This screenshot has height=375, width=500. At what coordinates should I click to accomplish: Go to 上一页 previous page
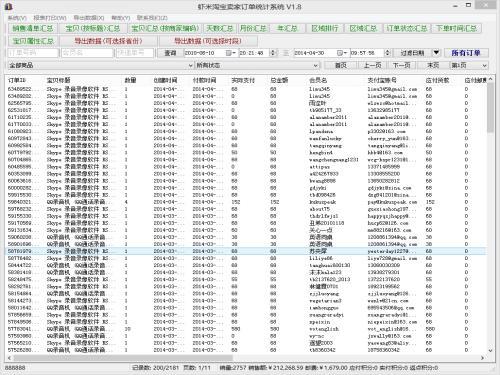pos(372,65)
